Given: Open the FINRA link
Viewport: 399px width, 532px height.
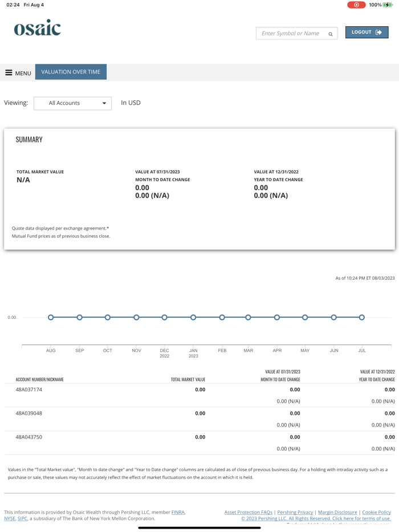Looking at the screenshot, I should 178,512.
